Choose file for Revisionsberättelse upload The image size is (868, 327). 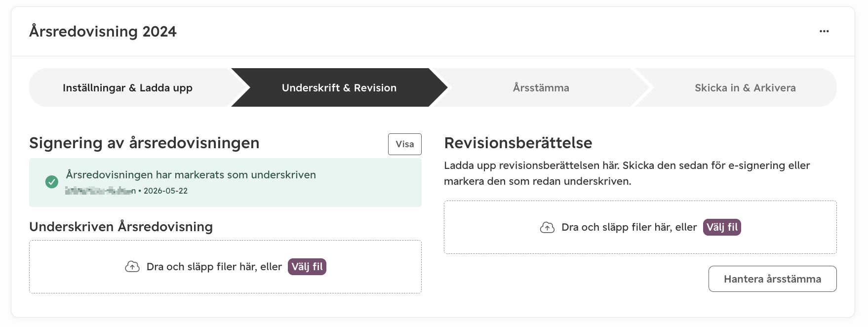point(722,227)
